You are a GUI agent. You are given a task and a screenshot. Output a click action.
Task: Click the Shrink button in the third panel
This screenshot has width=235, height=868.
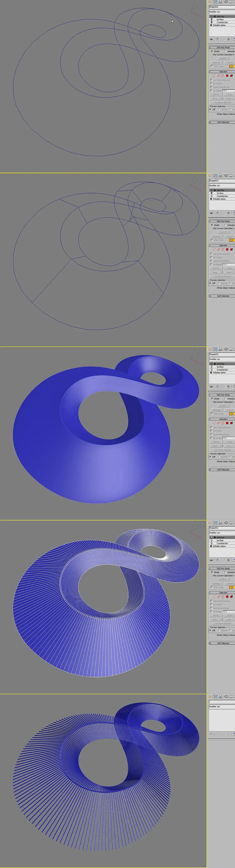(x=216, y=442)
